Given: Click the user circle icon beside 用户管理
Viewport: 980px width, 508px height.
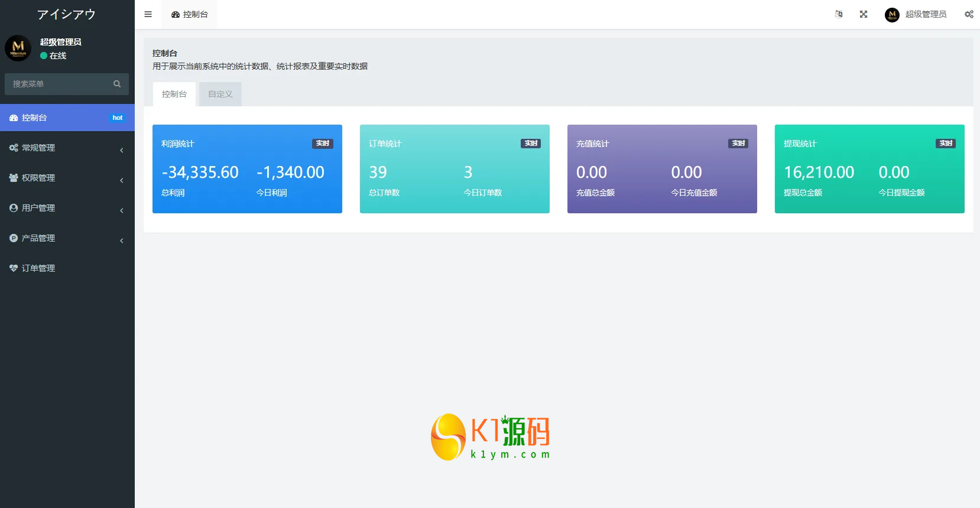Looking at the screenshot, I should point(14,208).
